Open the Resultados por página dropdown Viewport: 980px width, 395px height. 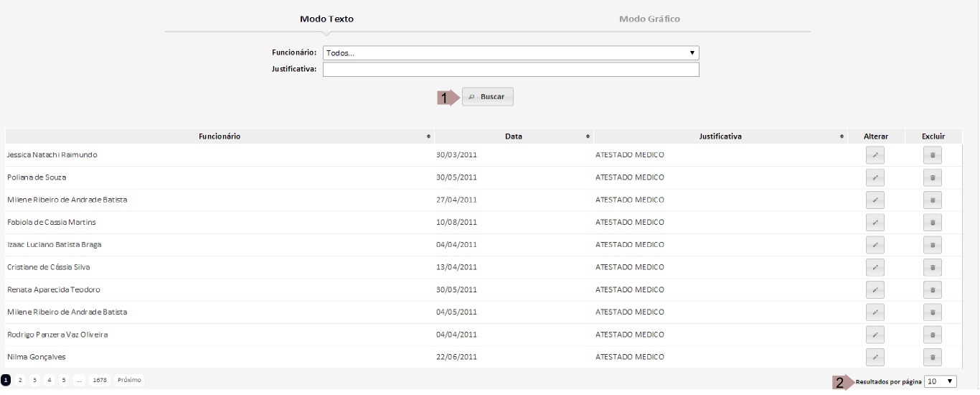click(941, 381)
